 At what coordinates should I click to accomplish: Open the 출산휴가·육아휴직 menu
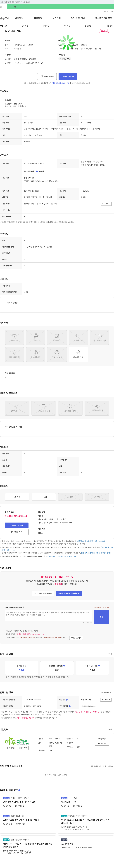(x=104, y=18)
